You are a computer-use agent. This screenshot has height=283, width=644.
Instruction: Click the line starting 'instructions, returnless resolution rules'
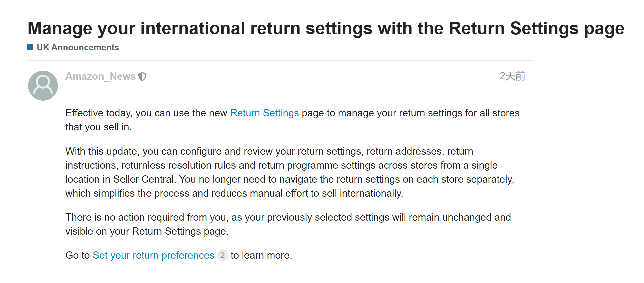point(281,165)
